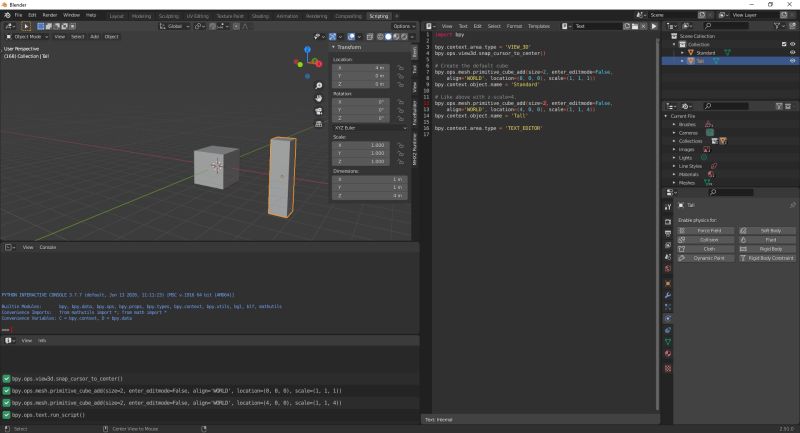Toggle camera view gizmo in viewport
The height and width of the screenshot is (433, 800).
coord(318,110)
